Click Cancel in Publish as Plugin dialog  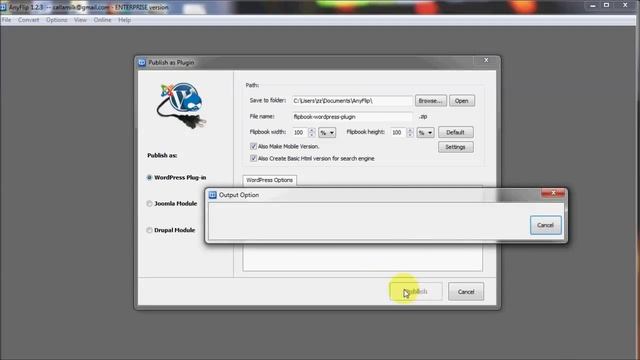466,292
